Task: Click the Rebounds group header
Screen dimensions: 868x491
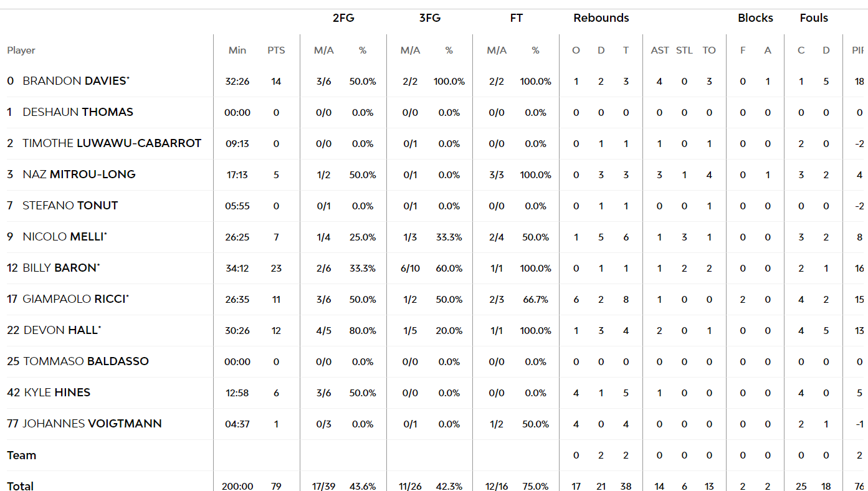Action: click(x=601, y=18)
